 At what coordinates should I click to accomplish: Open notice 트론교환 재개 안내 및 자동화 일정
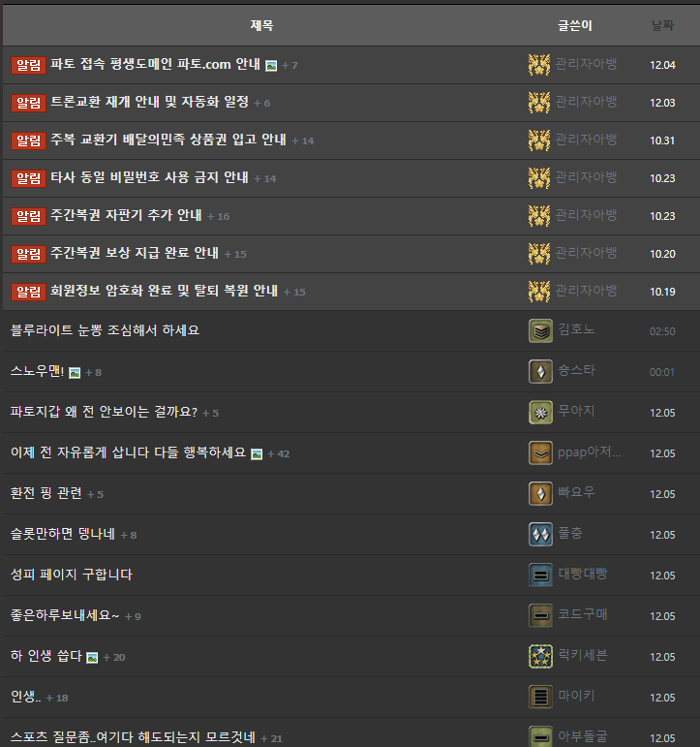point(149,102)
